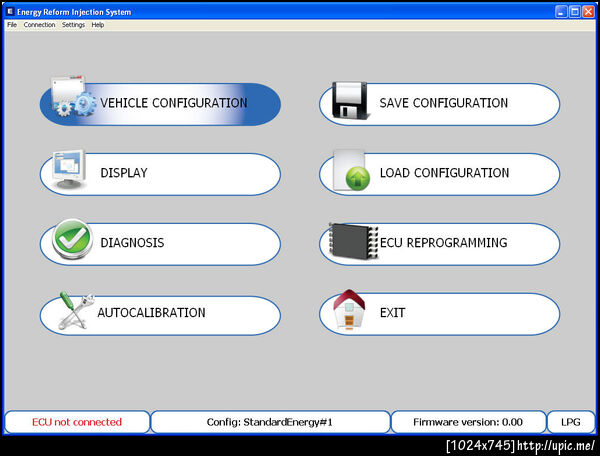Quit using the EXIT button

pos(439,314)
